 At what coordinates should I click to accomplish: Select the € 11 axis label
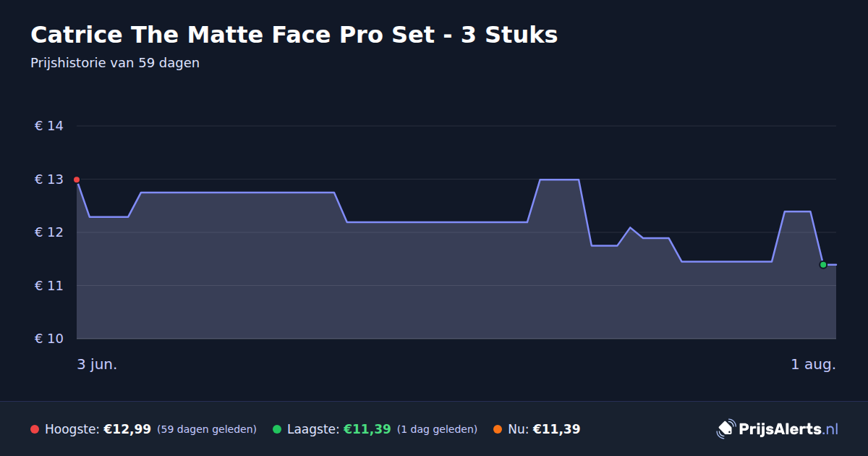click(x=49, y=286)
